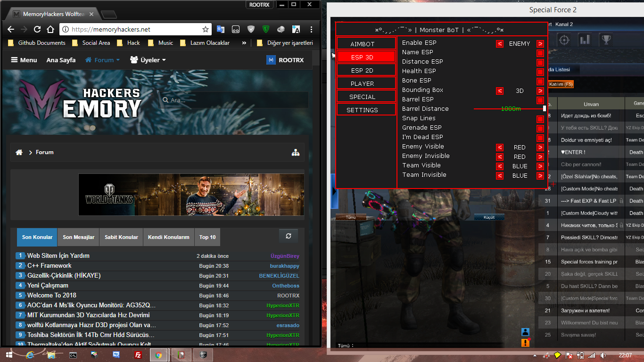The height and width of the screenshot is (362, 644).
Task: Open the AIMBOT section of Monster BoT
Action: (x=366, y=43)
